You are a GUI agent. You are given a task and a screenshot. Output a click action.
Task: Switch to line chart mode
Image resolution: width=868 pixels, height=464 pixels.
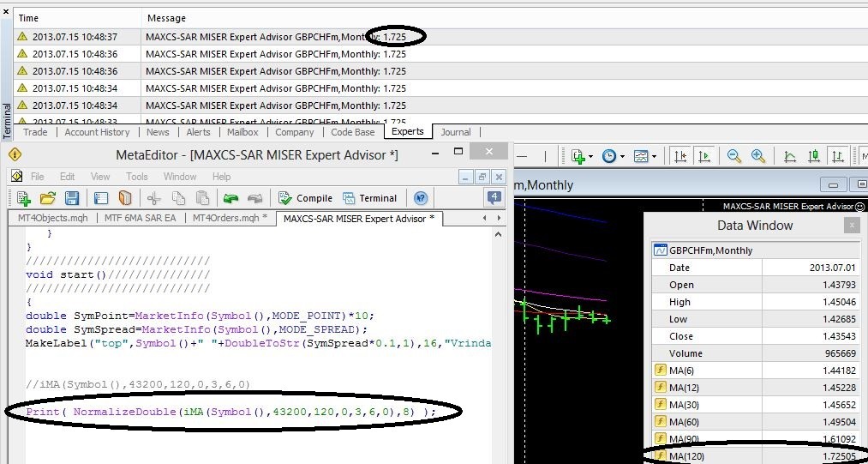pos(790,156)
